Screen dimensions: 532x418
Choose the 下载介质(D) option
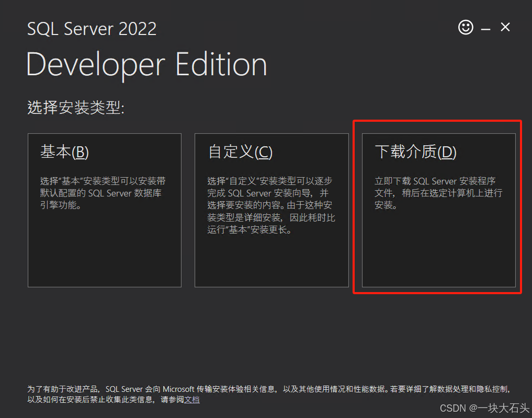tap(439, 210)
